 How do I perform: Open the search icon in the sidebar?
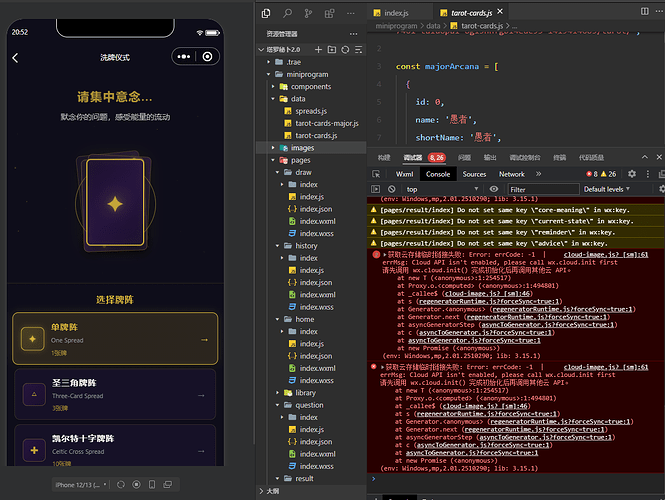(x=287, y=14)
